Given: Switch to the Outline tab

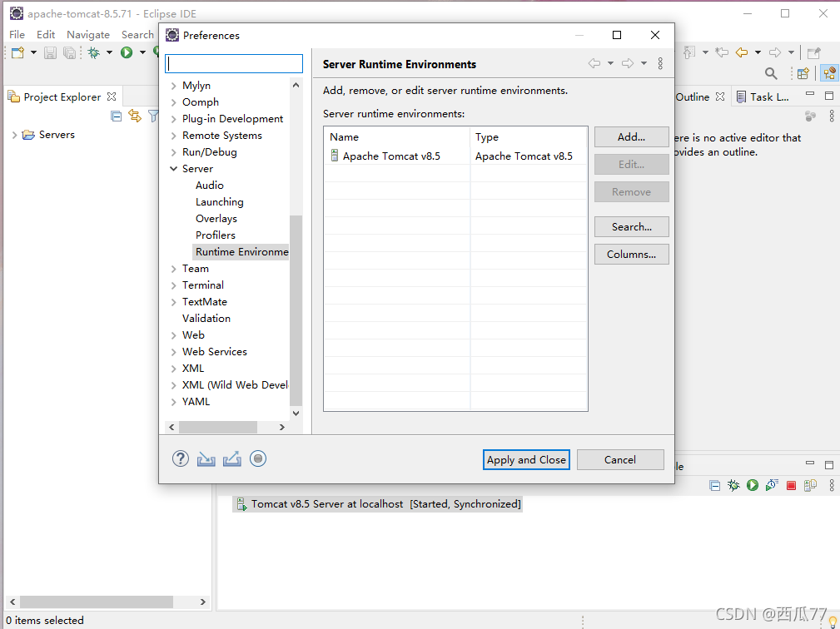Looking at the screenshot, I should pos(699,97).
